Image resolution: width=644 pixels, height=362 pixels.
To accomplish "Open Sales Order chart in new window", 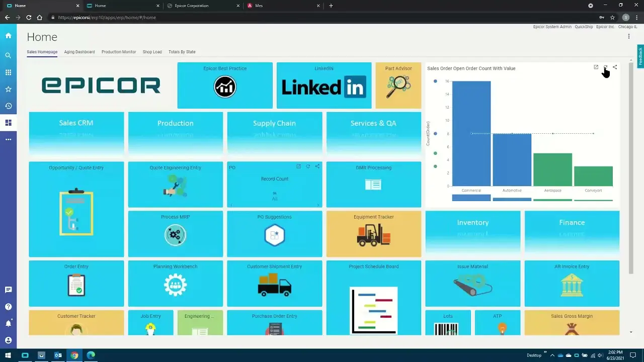I will pyautogui.click(x=596, y=67).
